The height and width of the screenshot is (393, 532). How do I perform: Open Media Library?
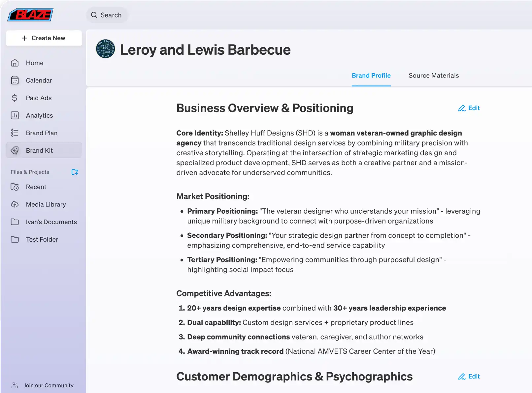(x=44, y=204)
